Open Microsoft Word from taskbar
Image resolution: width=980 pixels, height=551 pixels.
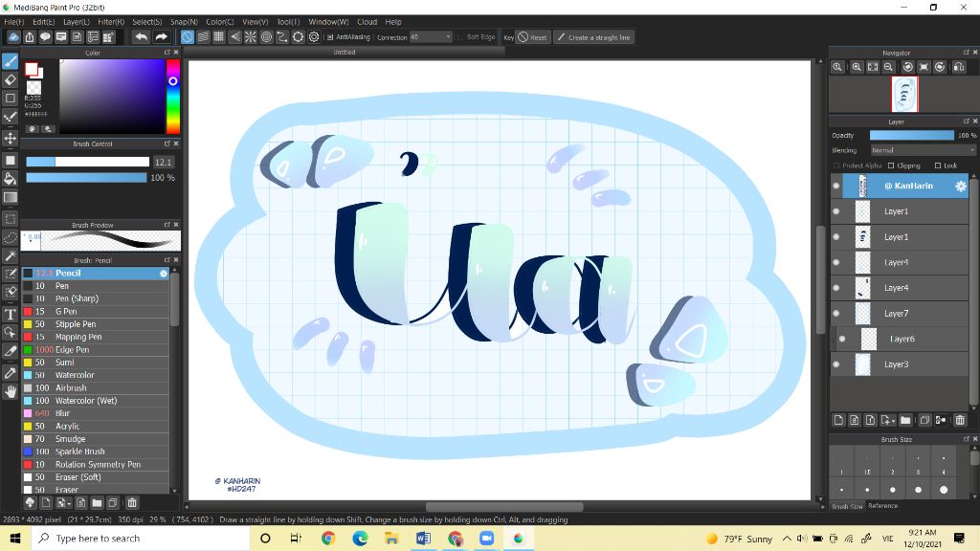(423, 538)
